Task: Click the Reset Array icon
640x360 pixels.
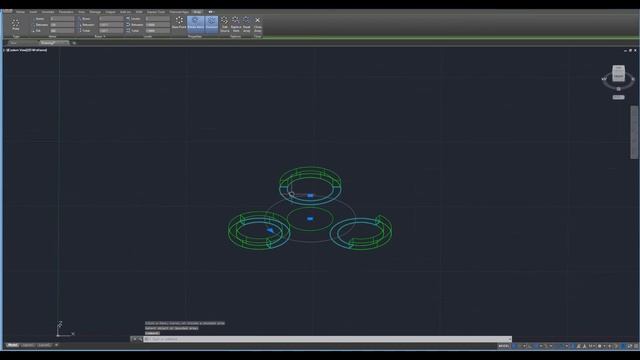Action: coord(247,24)
